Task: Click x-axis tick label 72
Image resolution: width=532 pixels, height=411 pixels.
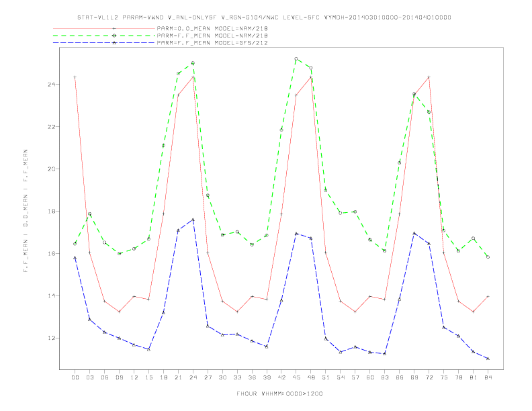Action: tap(429, 377)
